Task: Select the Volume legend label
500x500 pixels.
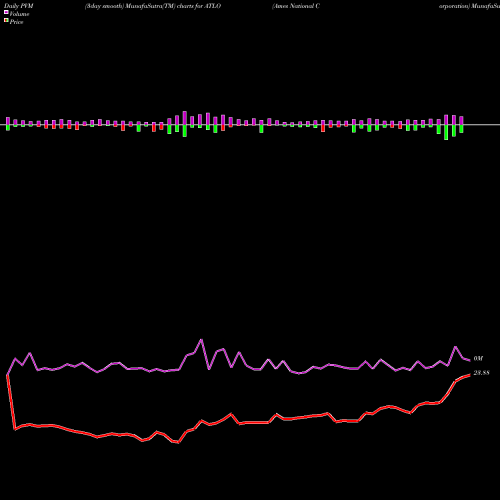Action: (19, 14)
